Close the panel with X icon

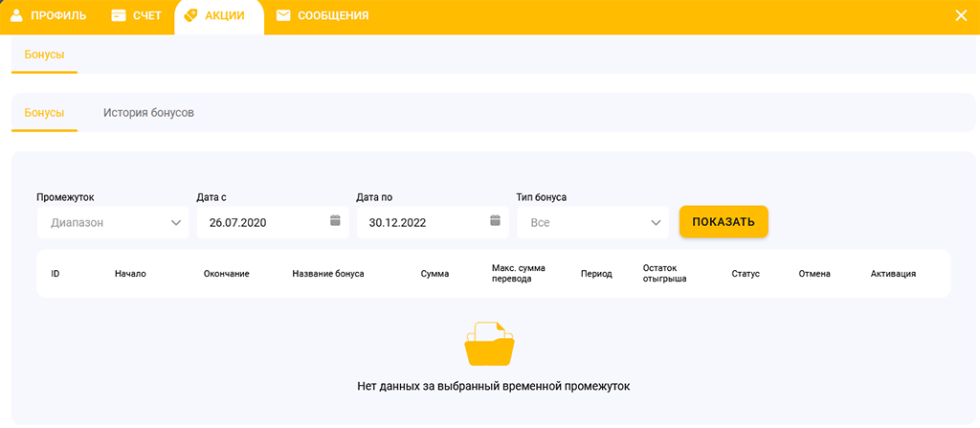[x=961, y=15]
